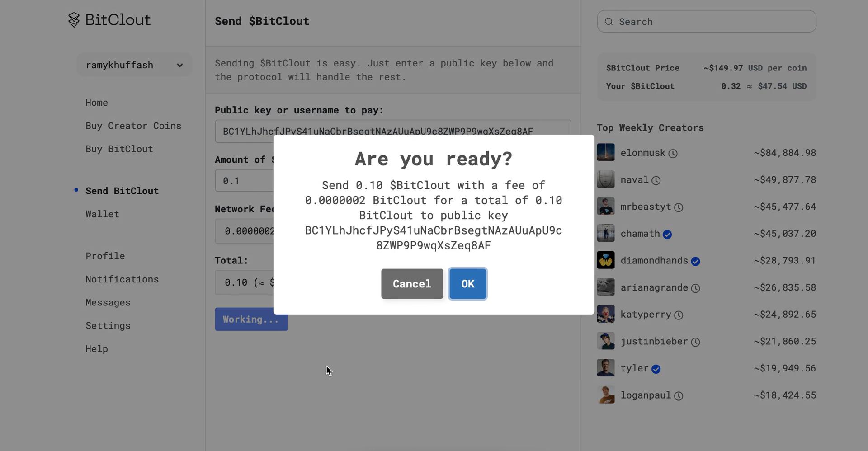Cancel the send confirmation dialog
The width and height of the screenshot is (868, 451).
point(412,284)
